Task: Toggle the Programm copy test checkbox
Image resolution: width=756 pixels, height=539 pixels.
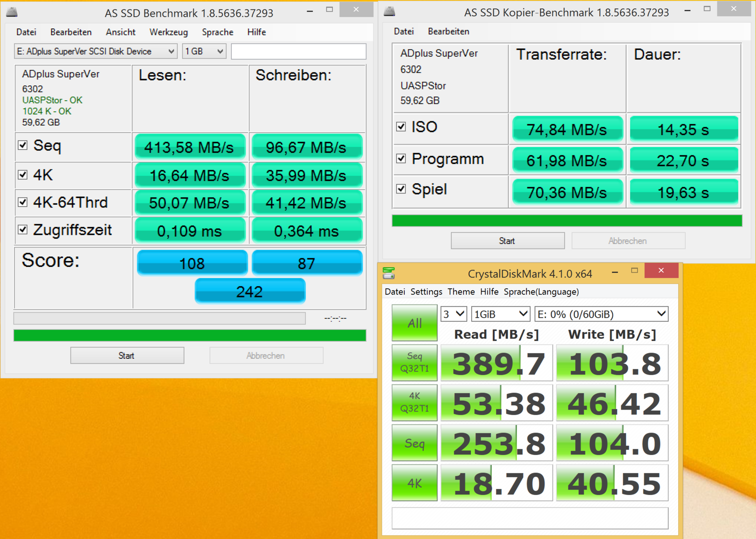Action: 401,159
